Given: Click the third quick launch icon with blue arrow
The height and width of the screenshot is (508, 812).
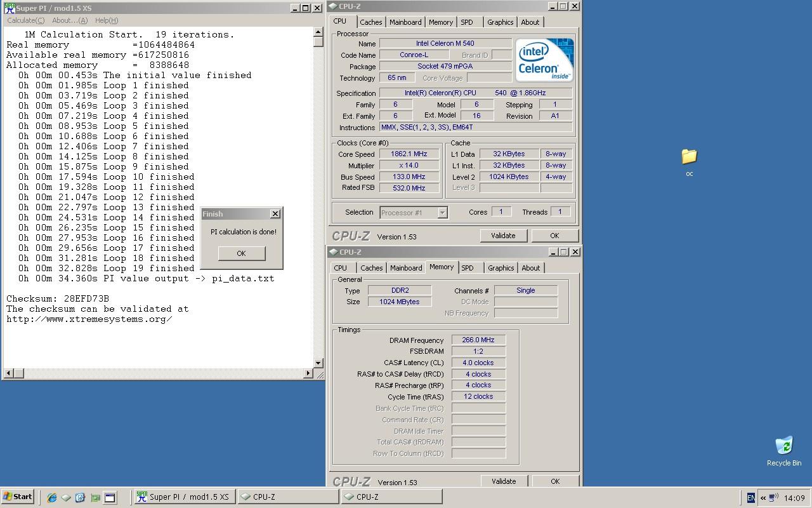Looking at the screenshot, I should 81,497.
